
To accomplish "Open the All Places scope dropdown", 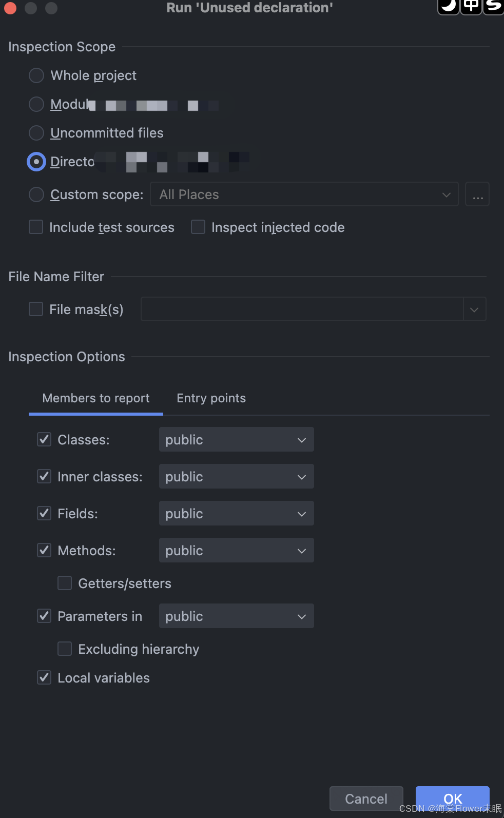I will 304,194.
